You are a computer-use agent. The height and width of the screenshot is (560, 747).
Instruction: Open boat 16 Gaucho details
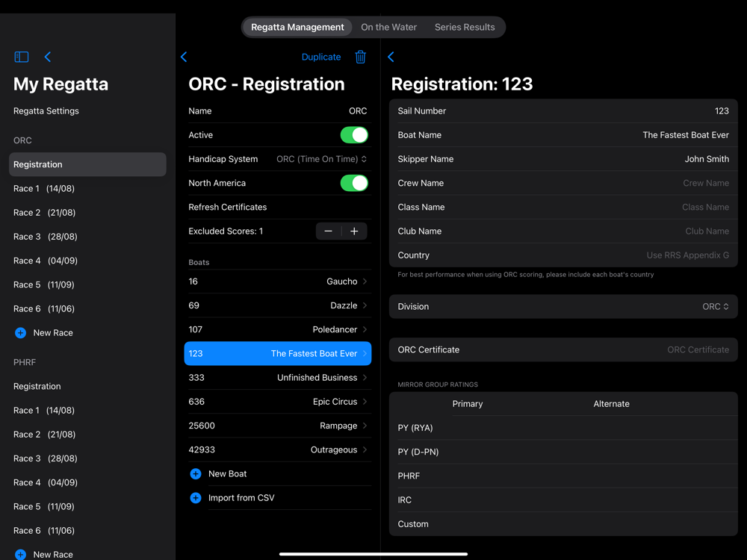click(x=278, y=281)
